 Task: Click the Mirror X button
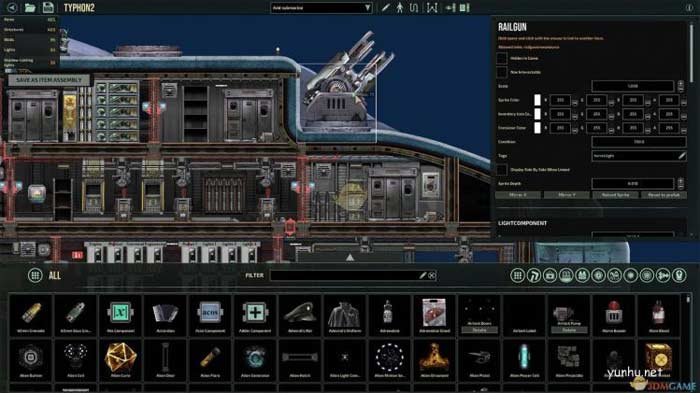(x=518, y=195)
